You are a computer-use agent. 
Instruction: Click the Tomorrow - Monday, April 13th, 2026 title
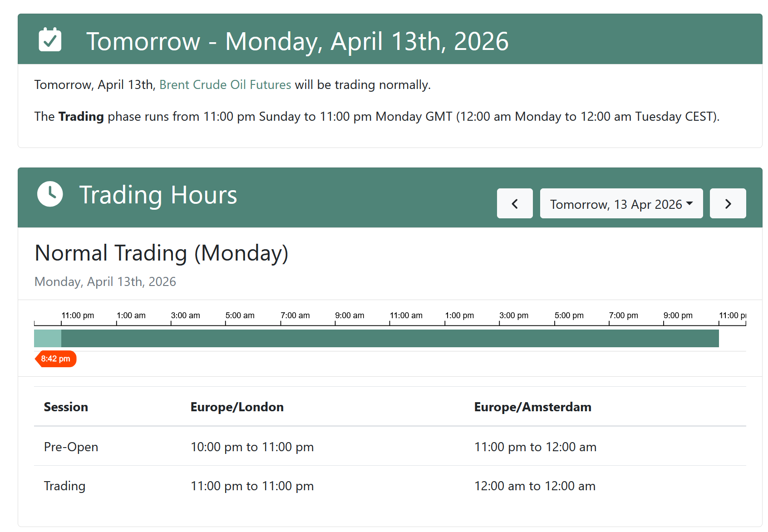pyautogui.click(x=297, y=41)
